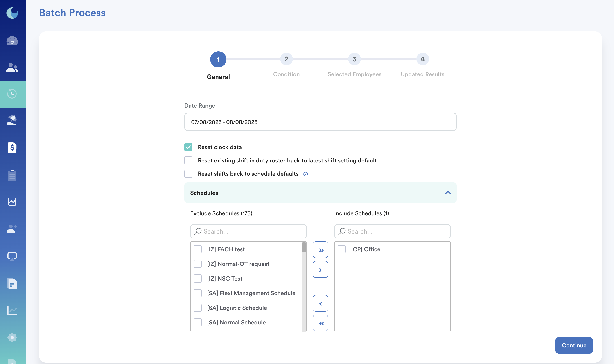
Task: Select the [CP] Office schedule checkbox
Action: pyautogui.click(x=342, y=249)
